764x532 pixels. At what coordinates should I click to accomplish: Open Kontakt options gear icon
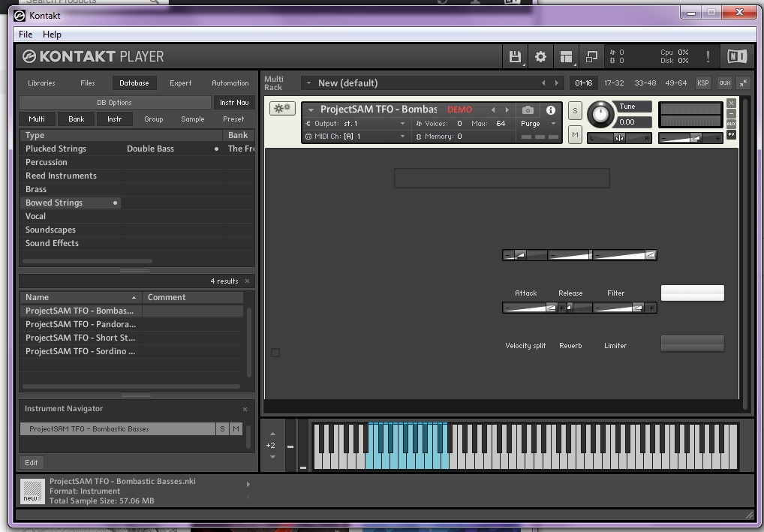(540, 57)
